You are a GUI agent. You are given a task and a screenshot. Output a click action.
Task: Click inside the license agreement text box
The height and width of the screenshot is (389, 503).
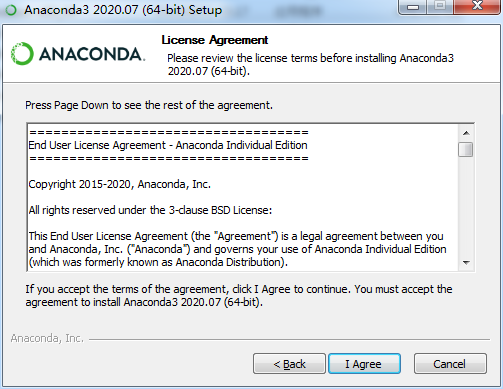point(243,197)
